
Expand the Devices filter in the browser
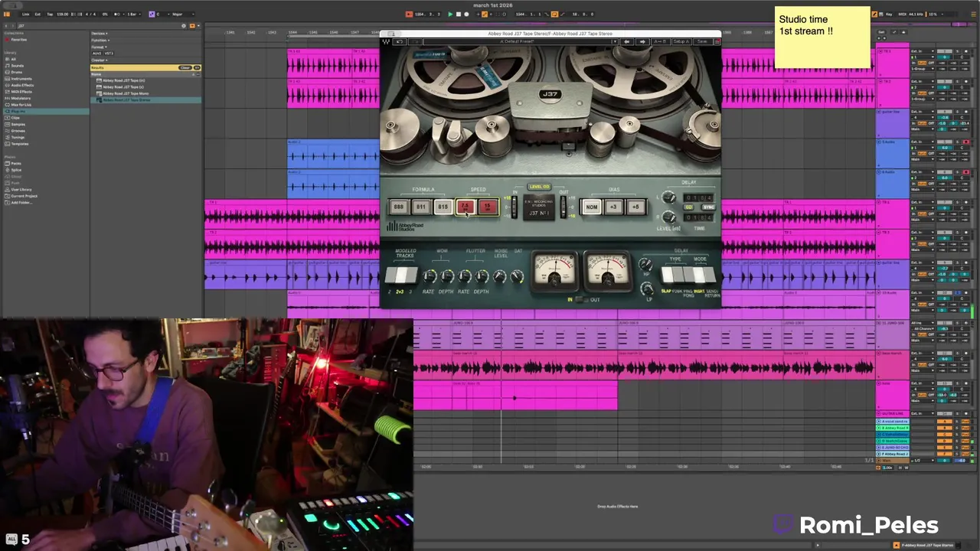point(99,34)
